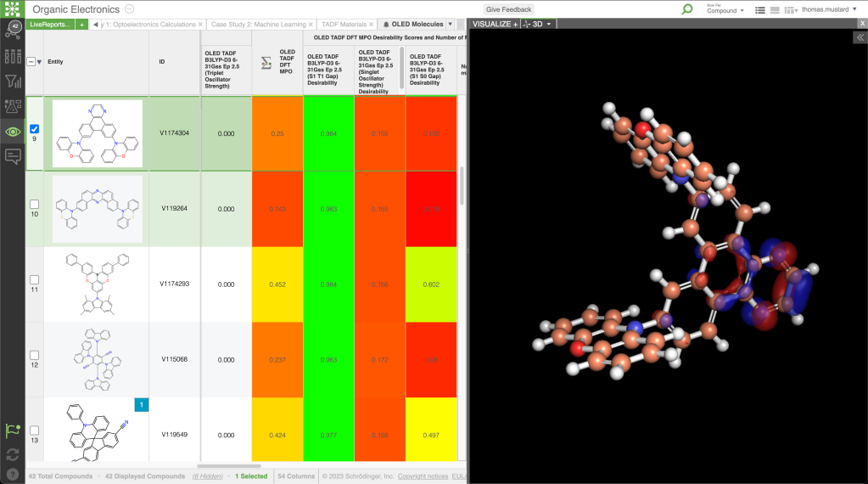This screenshot has height=484, width=868.
Task: Open the help question mark icon
Action: pyautogui.click(x=13, y=475)
